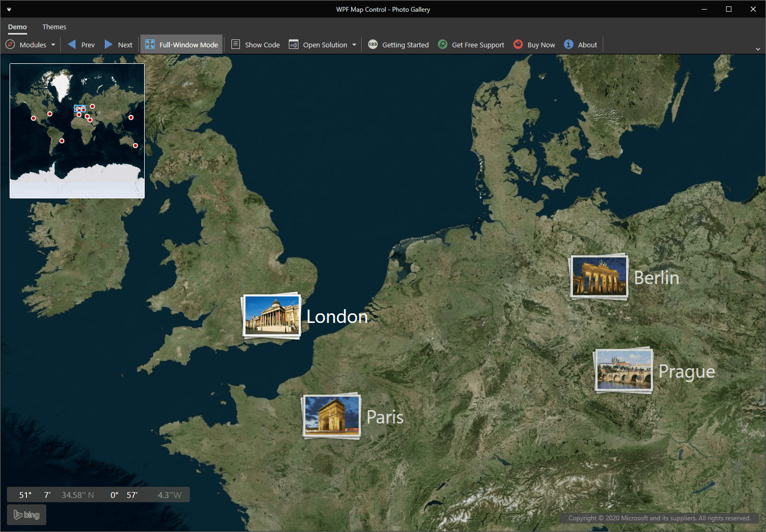Screen dimensions: 766x532
Task: Switch to the Themes tab
Action: coord(54,27)
